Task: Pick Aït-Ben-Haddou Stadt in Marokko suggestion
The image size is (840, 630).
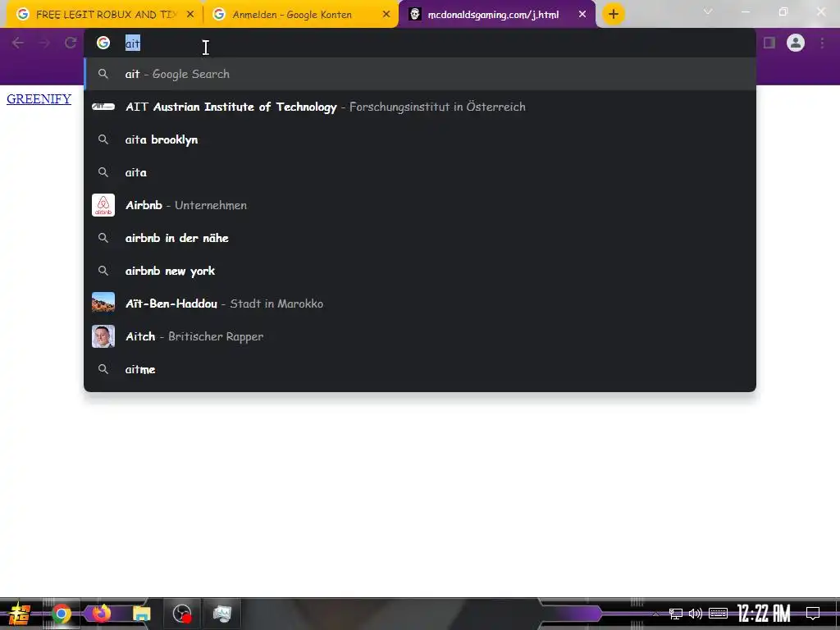Action: tap(420, 304)
